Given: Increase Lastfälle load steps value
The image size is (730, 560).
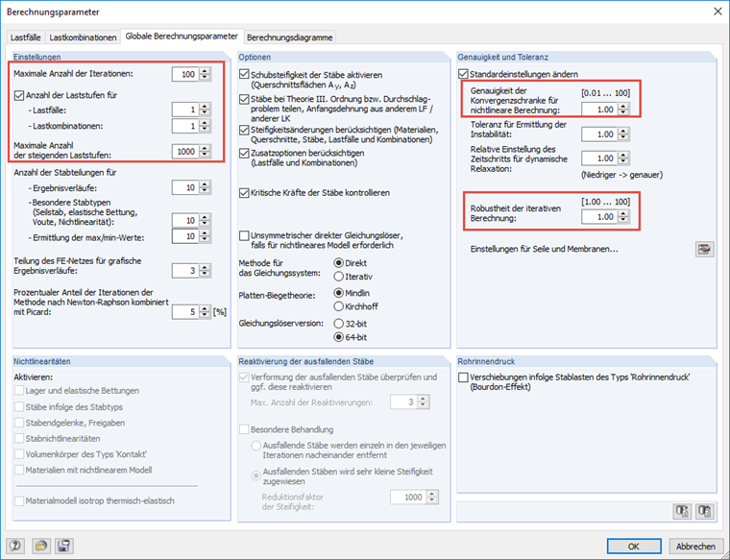Looking at the screenshot, I should click(x=205, y=106).
